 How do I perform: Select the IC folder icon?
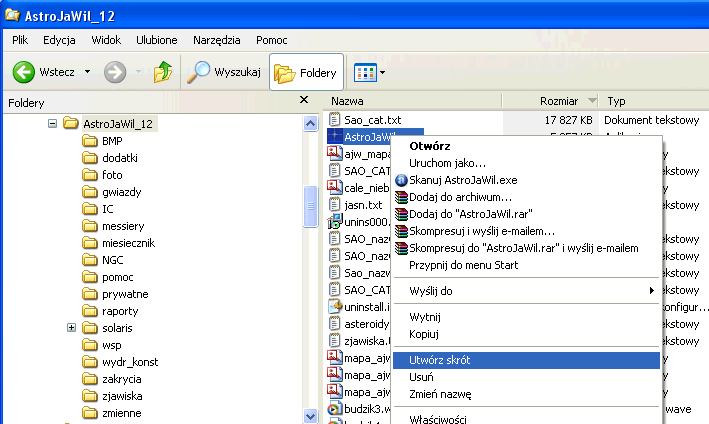point(90,209)
